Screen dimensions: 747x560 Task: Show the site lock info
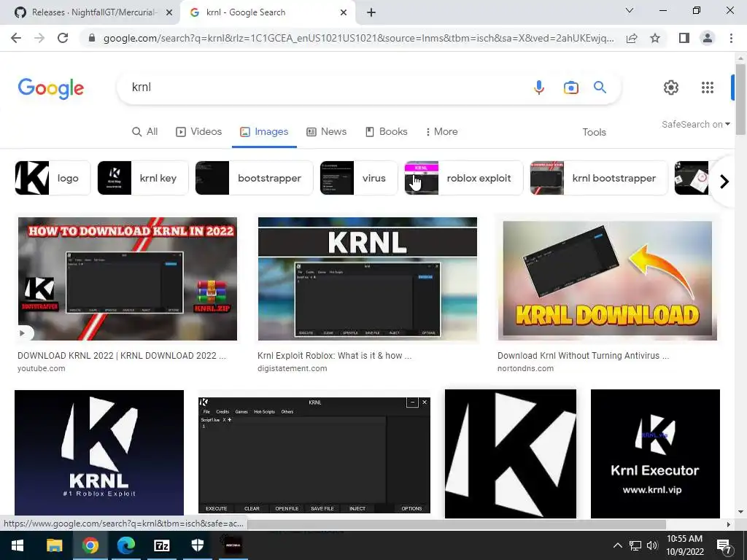92,38
